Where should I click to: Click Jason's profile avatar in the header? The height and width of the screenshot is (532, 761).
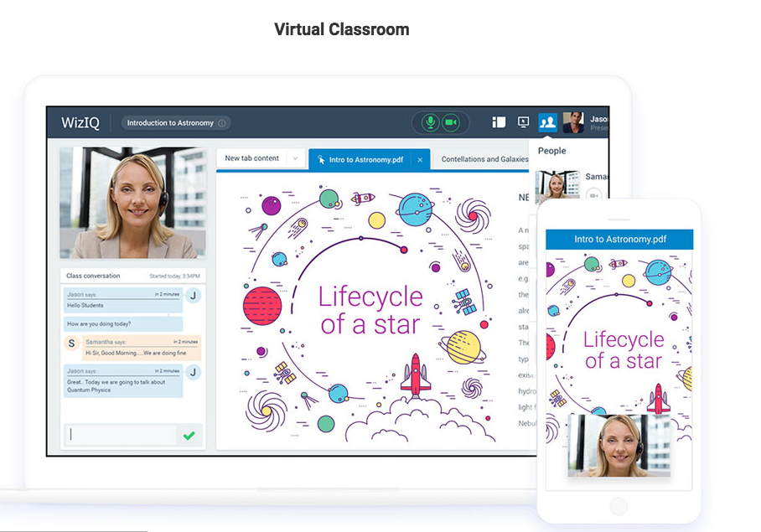click(573, 122)
